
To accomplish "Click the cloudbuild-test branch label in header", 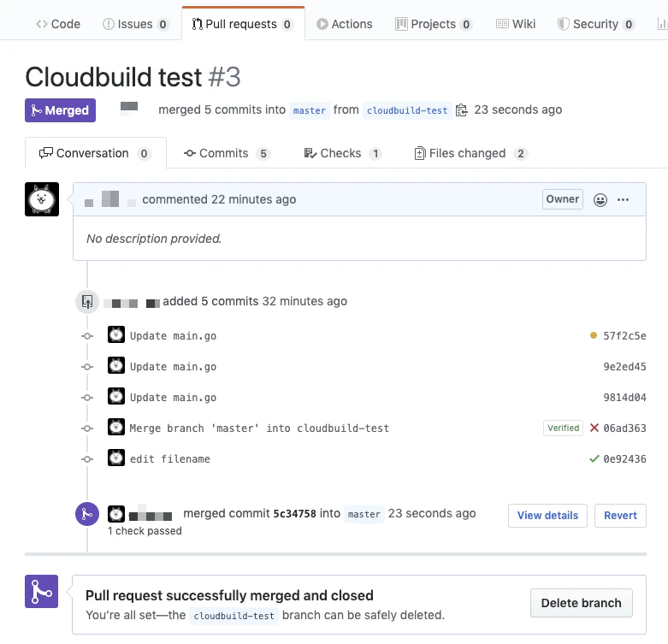I will coord(407,110).
